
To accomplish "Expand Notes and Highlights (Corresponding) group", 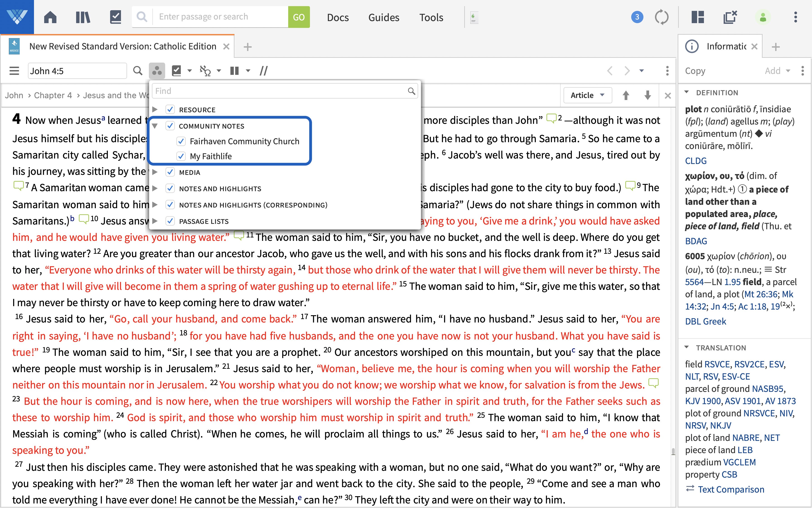I will coord(155,205).
